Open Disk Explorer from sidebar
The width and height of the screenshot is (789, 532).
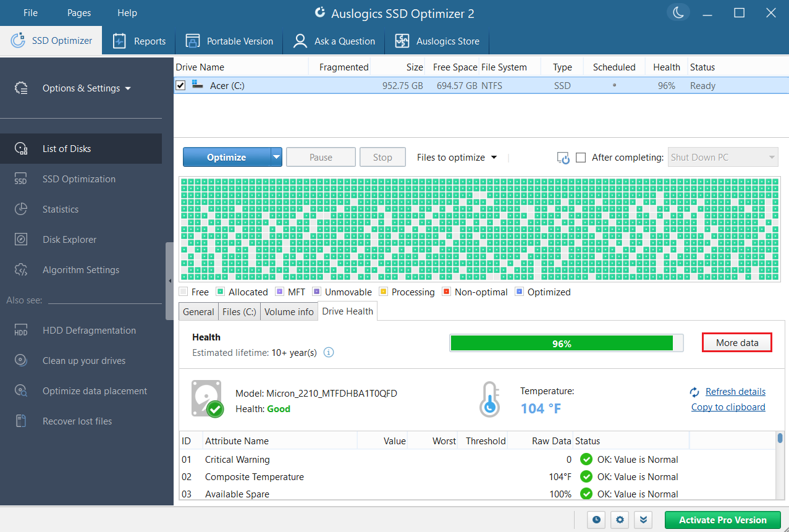(x=69, y=240)
